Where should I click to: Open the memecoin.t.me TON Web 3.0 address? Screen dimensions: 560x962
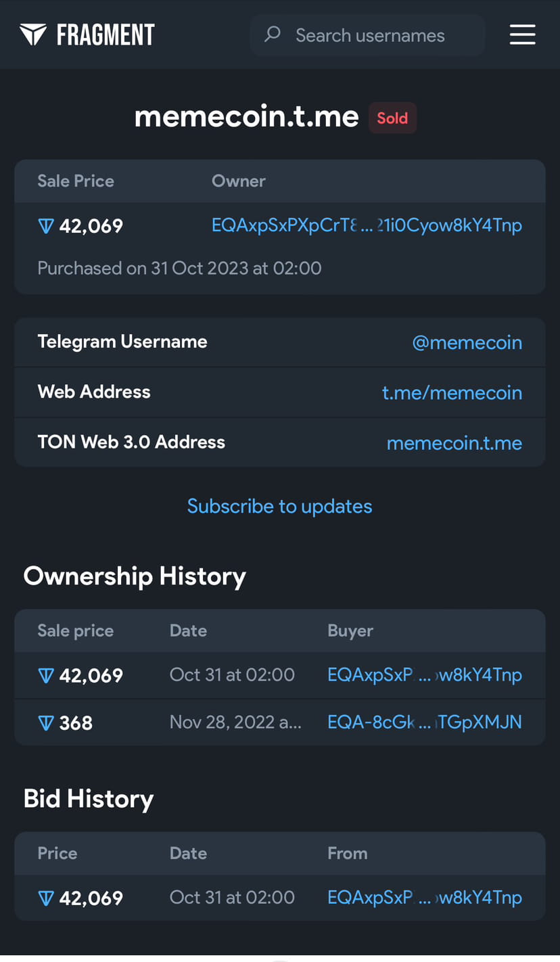coord(454,442)
